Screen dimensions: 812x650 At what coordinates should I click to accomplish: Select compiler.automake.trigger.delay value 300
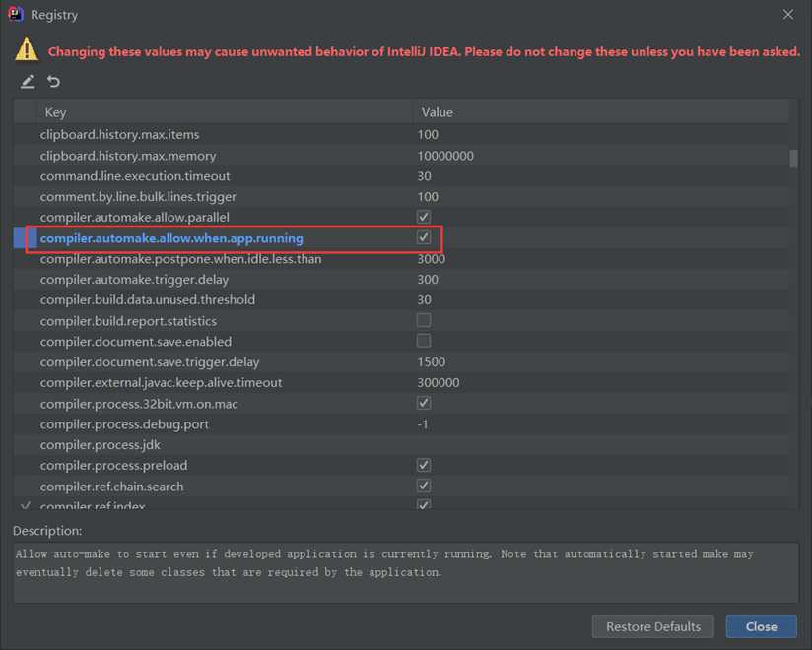[x=428, y=280]
